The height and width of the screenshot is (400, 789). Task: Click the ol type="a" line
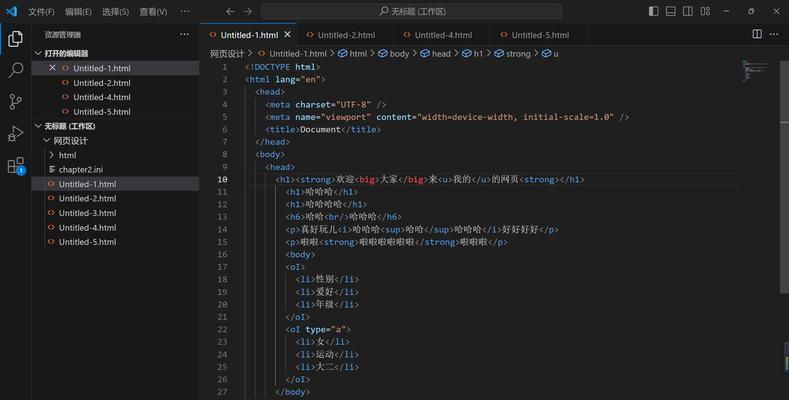click(x=318, y=329)
